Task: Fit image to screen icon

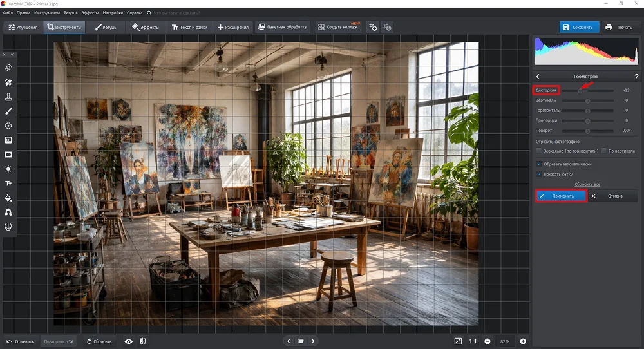Action: click(458, 341)
